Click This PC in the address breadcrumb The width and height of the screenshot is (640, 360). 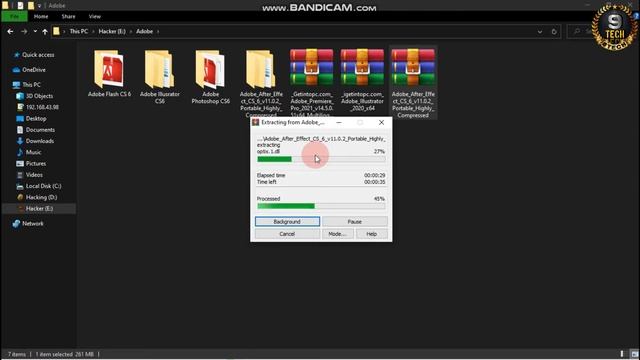(78, 31)
